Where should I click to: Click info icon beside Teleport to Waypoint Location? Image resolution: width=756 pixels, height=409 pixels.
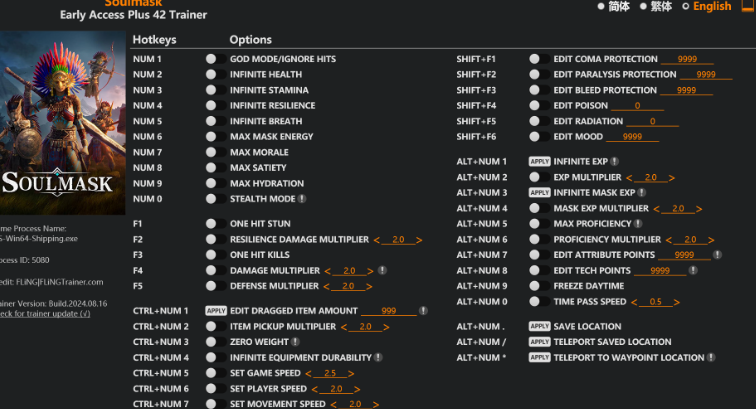coord(712,358)
